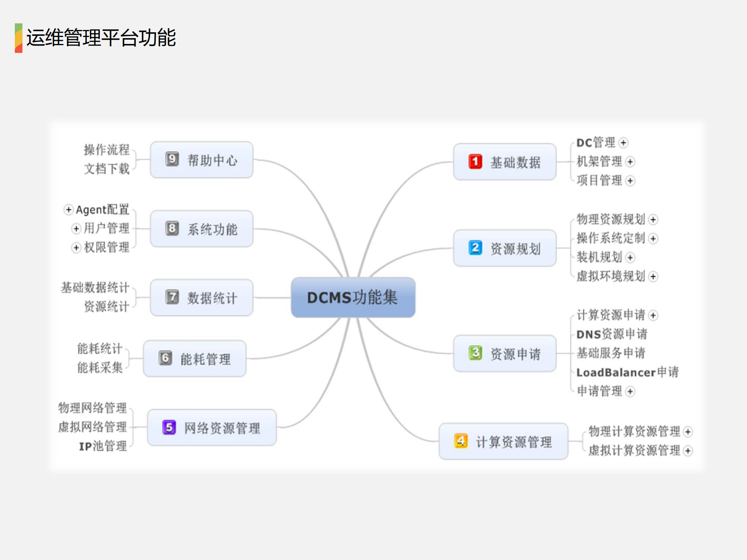Screen dimensions: 747x560
Task: Expand the 机架管理 node
Action: pos(631,162)
